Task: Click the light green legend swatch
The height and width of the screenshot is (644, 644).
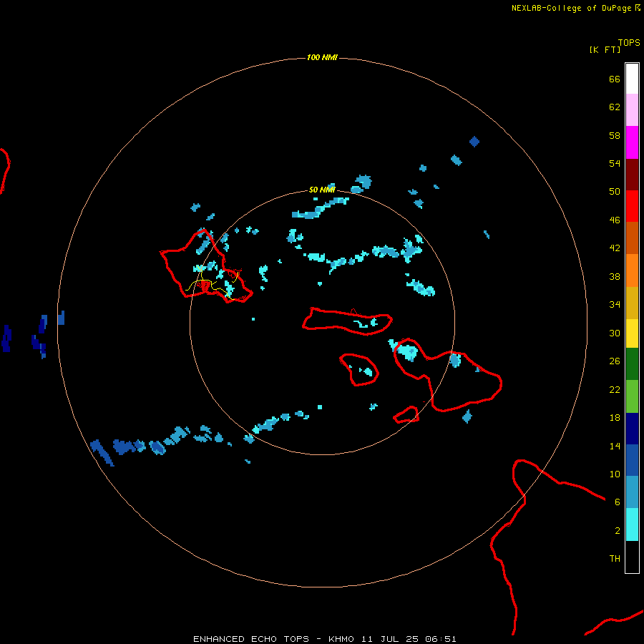Action: click(x=632, y=396)
